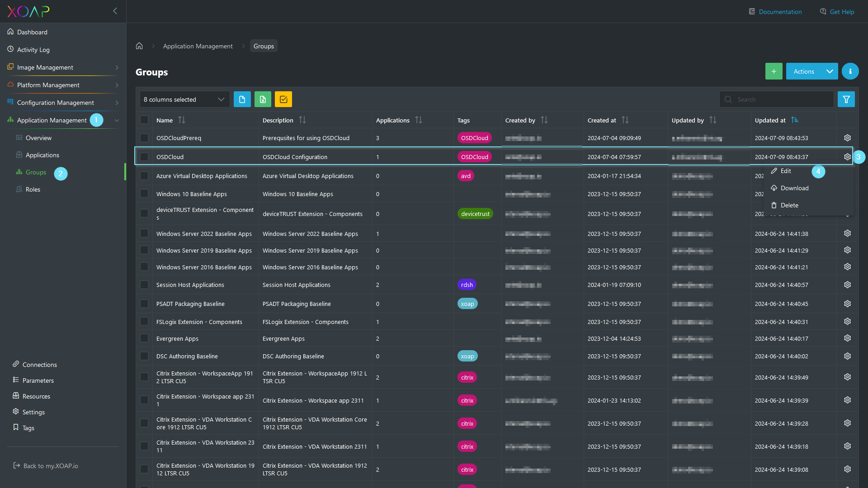Image resolution: width=868 pixels, height=488 pixels.
Task: Check DSC Authoring Baseline checkbox
Action: [x=144, y=356]
